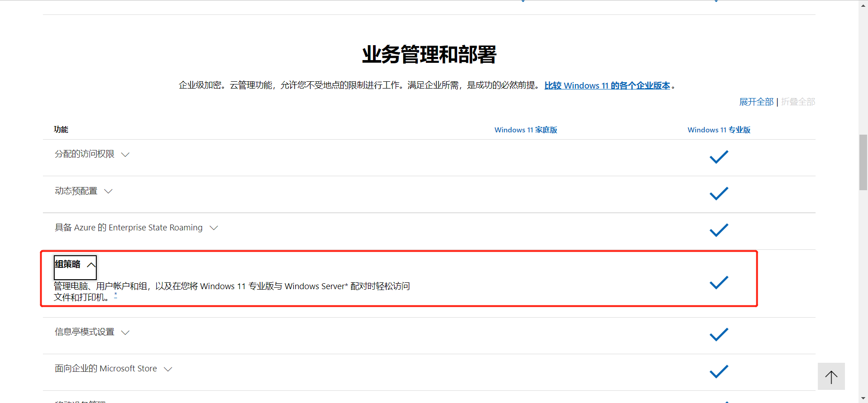The height and width of the screenshot is (403, 868).
Task: Click the vertical scrollbar thumb
Action: tap(863, 162)
